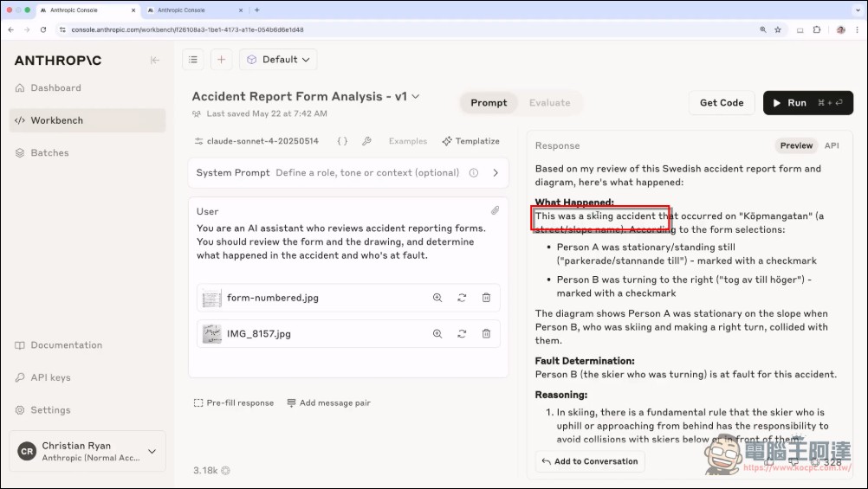Click the browser address bar URL
The height and width of the screenshot is (489, 868).
pos(187,30)
